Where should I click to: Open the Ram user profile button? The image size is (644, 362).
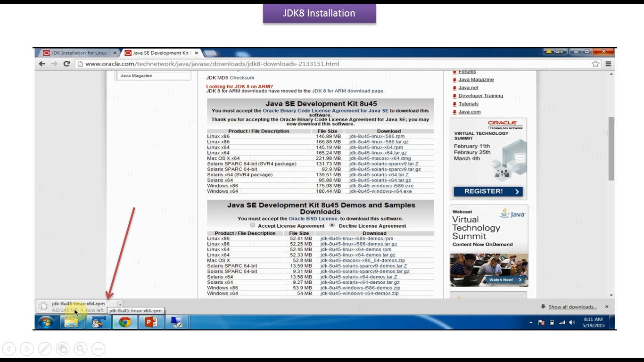[x=555, y=51]
